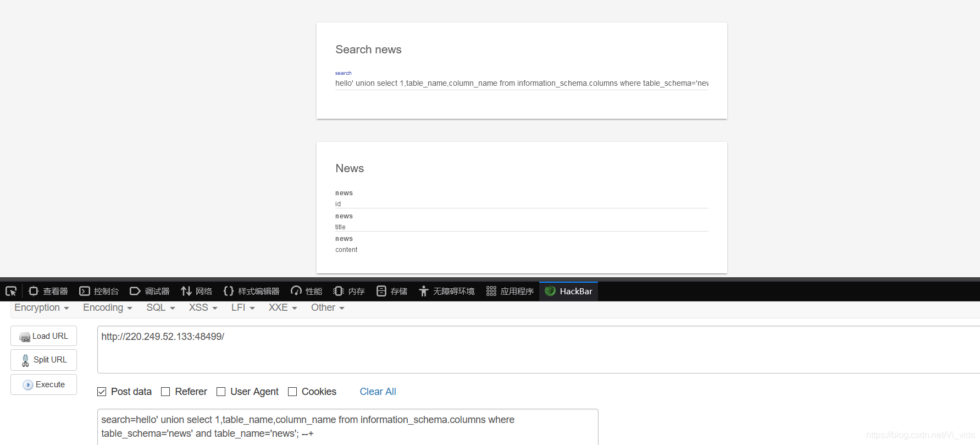Uncheck the Post data checkbox
980x445 pixels.
point(102,392)
